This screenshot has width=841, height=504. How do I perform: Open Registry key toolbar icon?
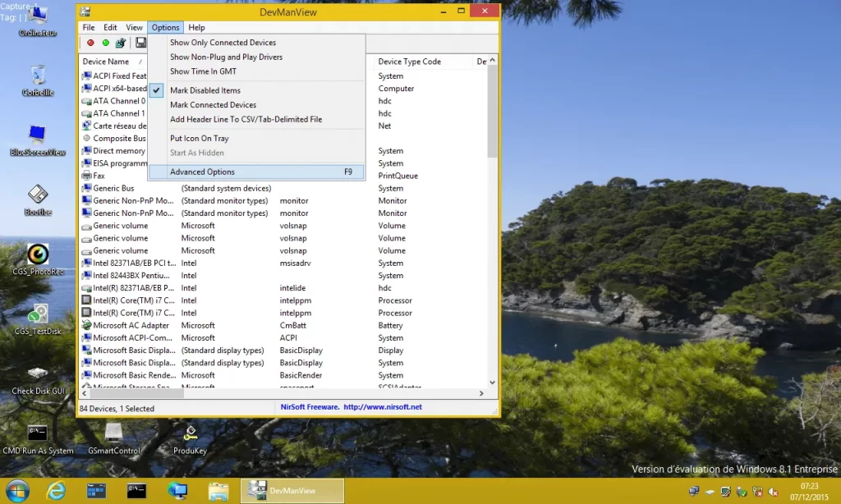(121, 43)
